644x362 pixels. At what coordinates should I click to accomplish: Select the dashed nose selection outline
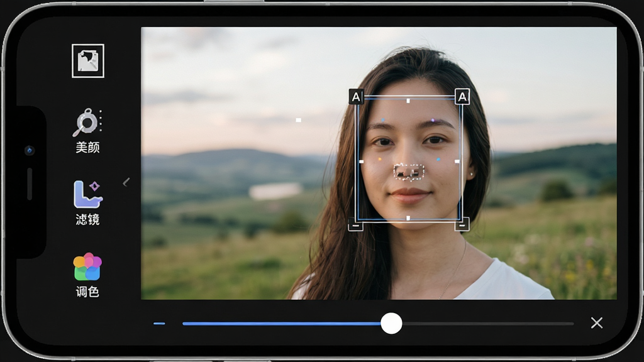click(x=409, y=172)
